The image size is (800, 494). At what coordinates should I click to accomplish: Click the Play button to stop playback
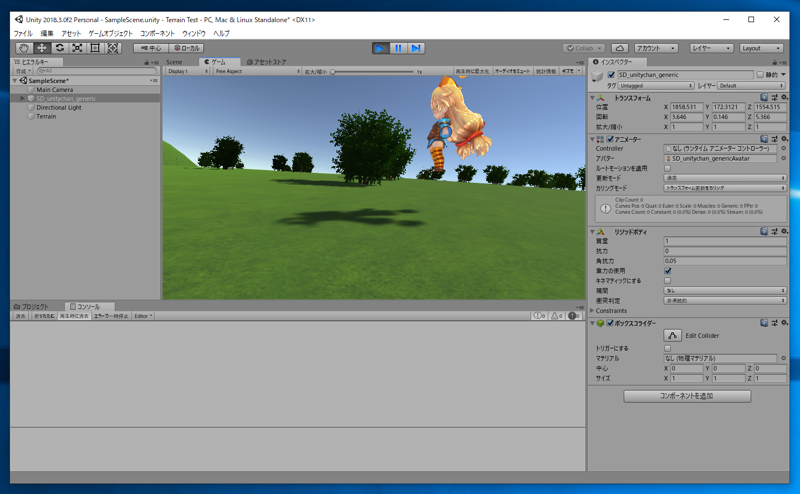coord(380,48)
